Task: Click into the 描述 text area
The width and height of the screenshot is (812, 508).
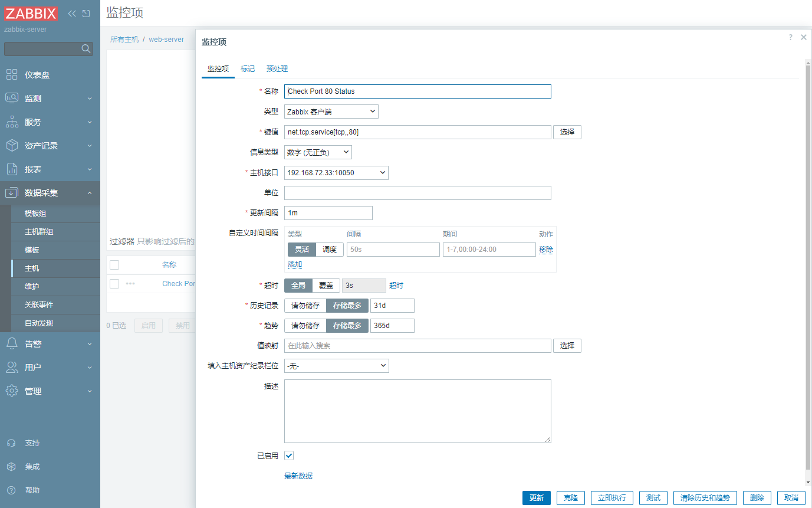Action: (417, 411)
